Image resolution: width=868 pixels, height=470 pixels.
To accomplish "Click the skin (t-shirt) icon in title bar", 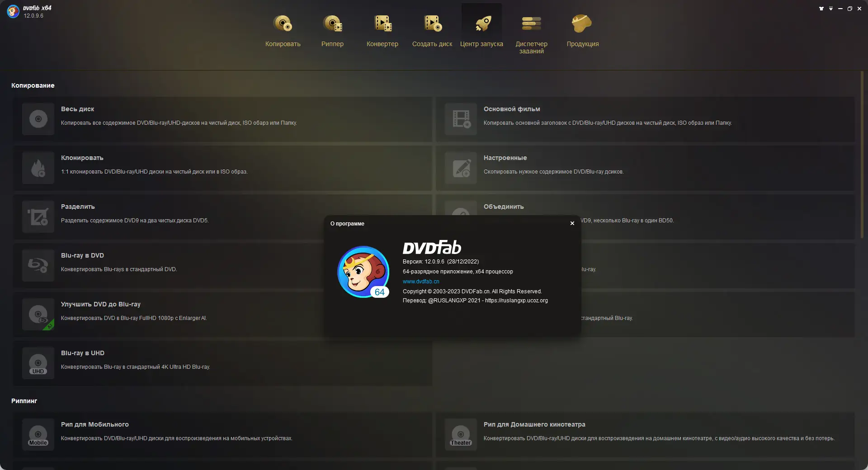I will (x=821, y=9).
